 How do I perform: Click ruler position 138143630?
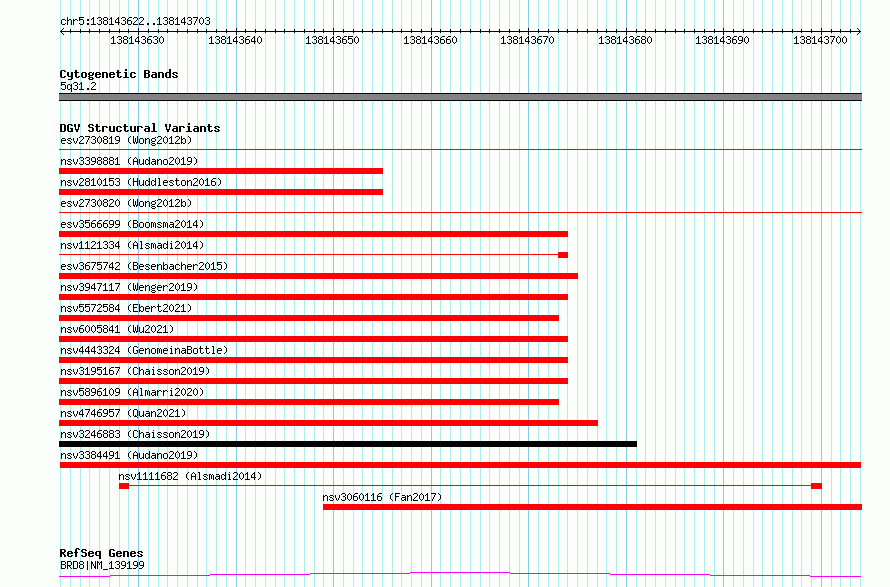(137, 40)
